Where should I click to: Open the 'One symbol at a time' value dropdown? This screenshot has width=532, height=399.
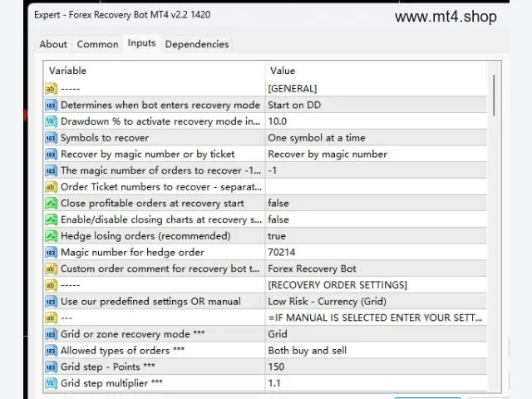coord(376,138)
